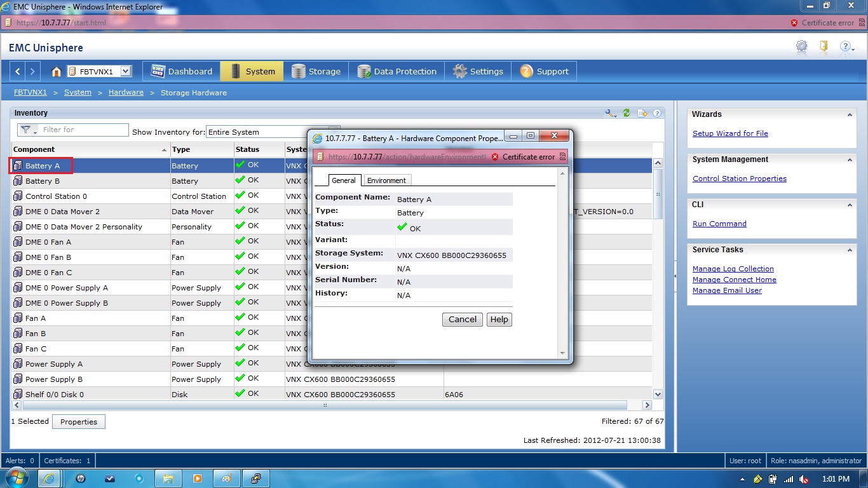Open the Data Protection section
Image resolution: width=868 pixels, height=488 pixels.
[396, 71]
